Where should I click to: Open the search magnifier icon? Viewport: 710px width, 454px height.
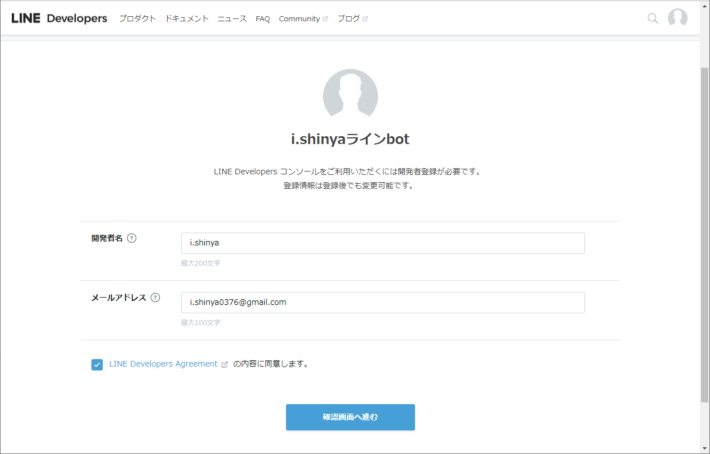652,18
